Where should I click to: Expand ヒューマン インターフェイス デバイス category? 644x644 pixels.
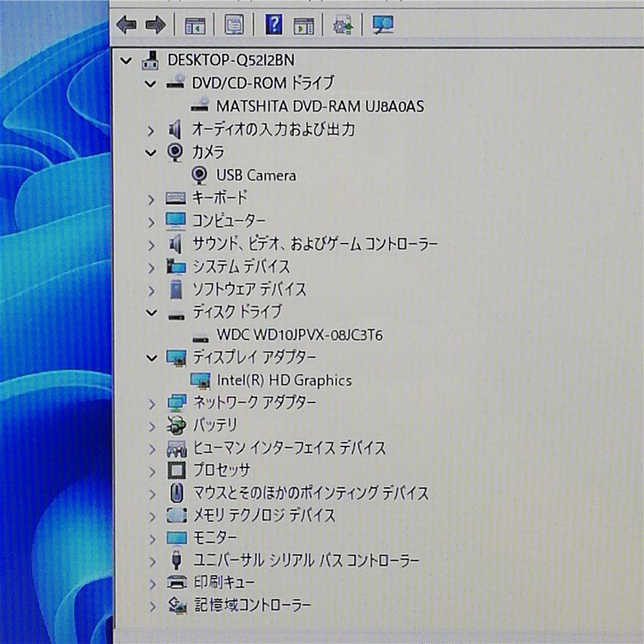pyautogui.click(x=152, y=449)
